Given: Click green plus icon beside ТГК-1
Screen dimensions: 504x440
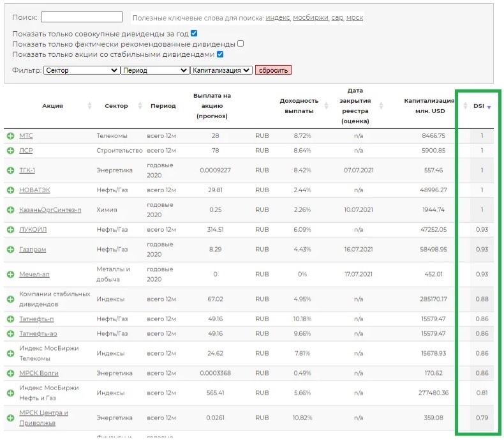Looking at the screenshot, I should click(x=11, y=171).
